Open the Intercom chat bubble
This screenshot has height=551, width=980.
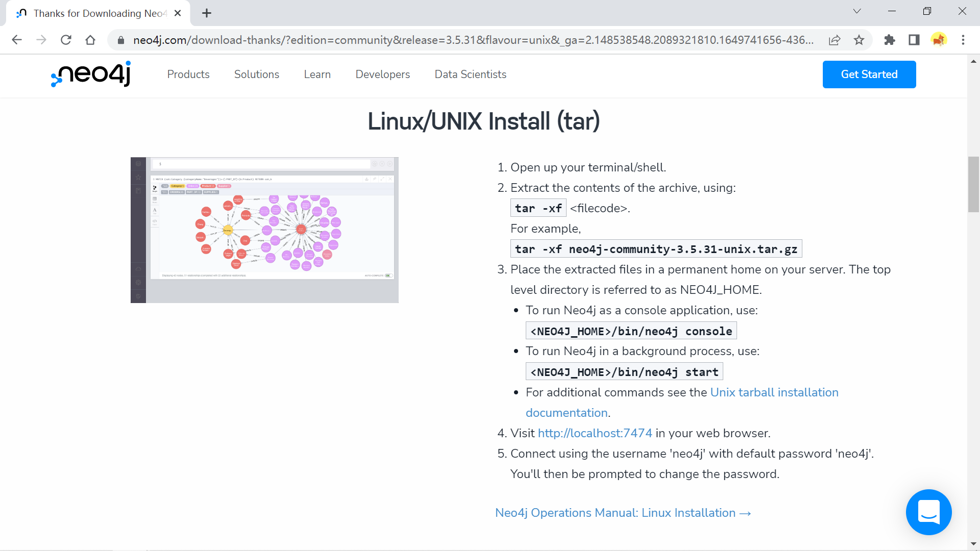coord(928,512)
